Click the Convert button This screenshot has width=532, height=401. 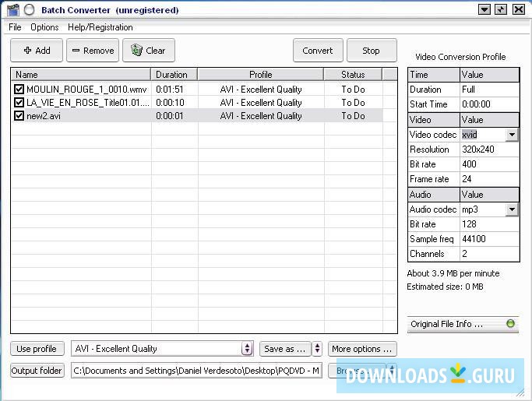tap(318, 50)
